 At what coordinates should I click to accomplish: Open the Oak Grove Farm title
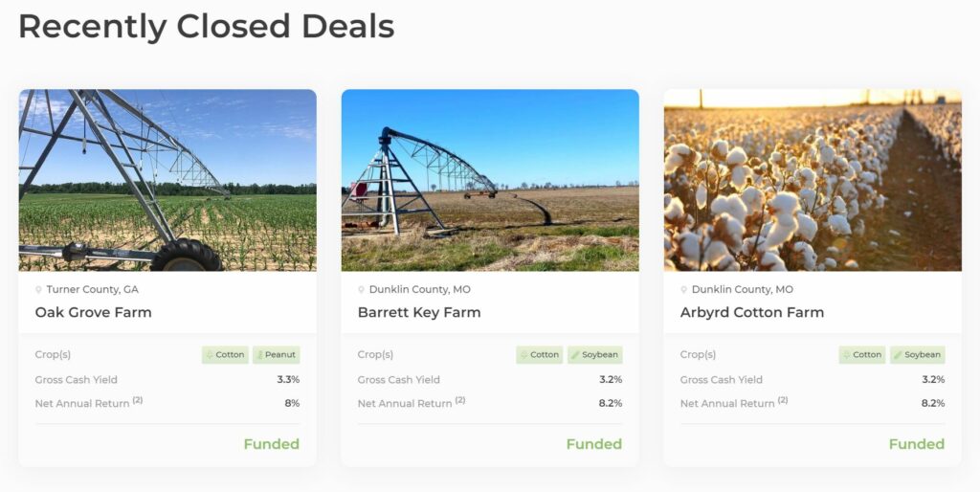[93, 312]
